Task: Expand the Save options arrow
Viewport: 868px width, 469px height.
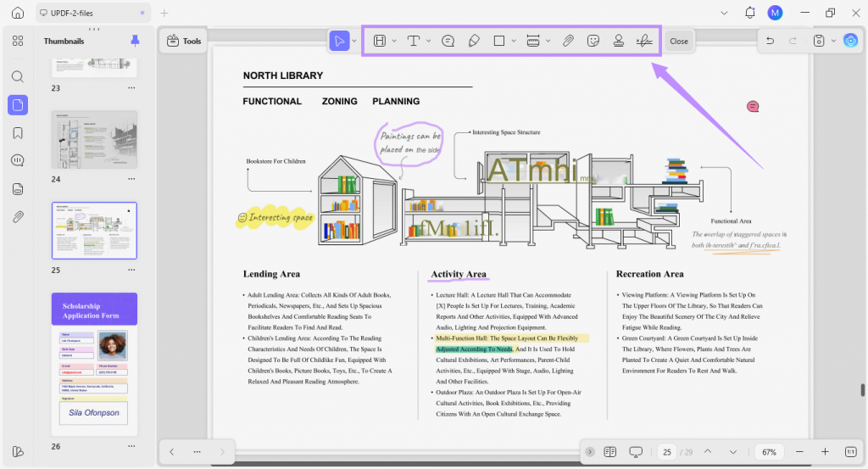Action: [833, 41]
